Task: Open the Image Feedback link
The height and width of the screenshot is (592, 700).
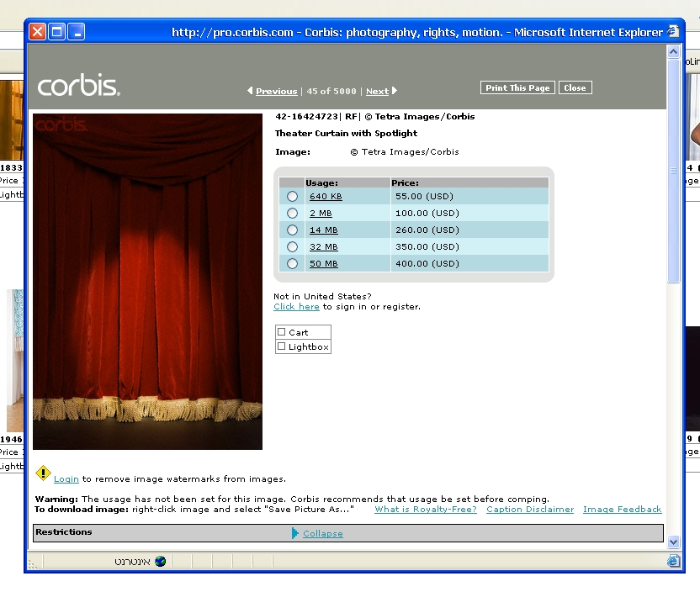Action: click(x=623, y=509)
